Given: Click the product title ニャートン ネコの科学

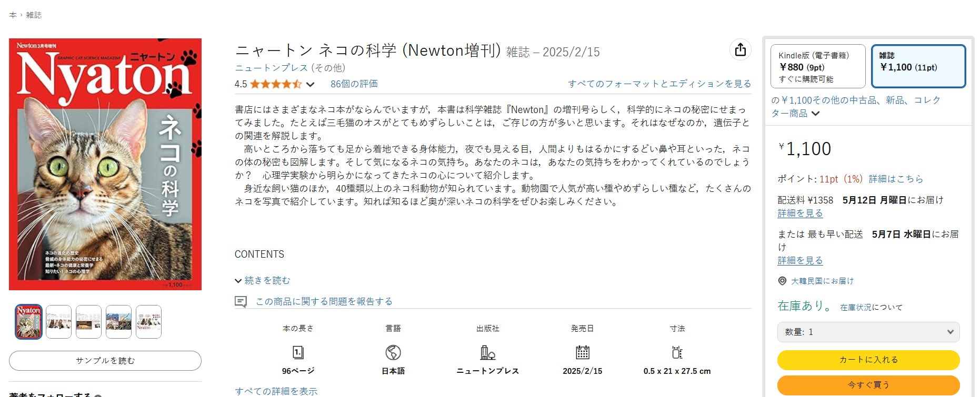Looking at the screenshot, I should (367, 50).
